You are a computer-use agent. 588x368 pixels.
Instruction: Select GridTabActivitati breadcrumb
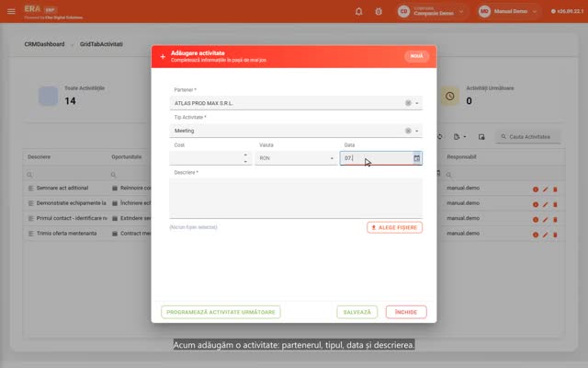[x=101, y=44]
